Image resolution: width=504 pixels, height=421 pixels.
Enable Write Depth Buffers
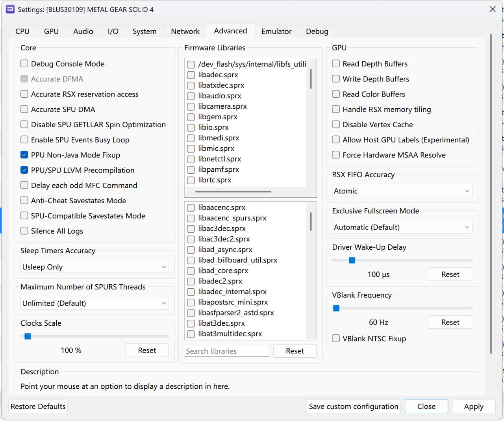click(336, 79)
